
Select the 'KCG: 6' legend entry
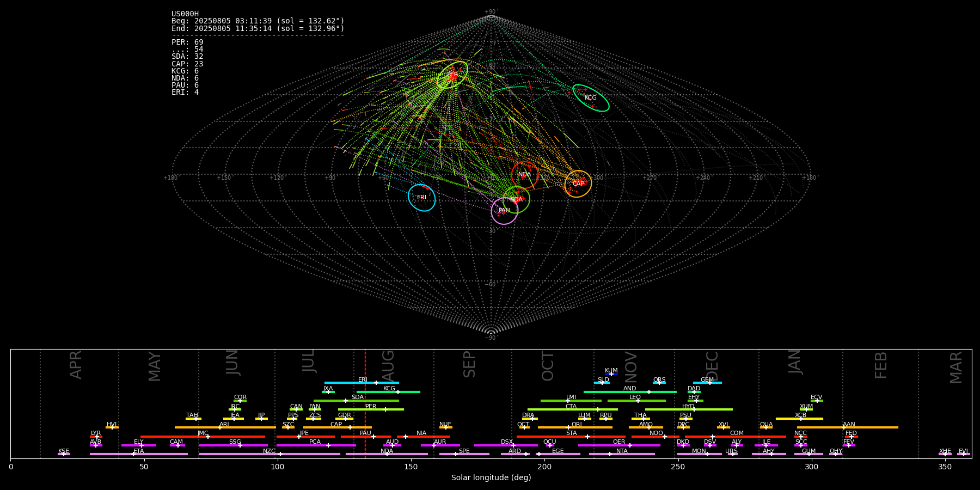point(185,71)
